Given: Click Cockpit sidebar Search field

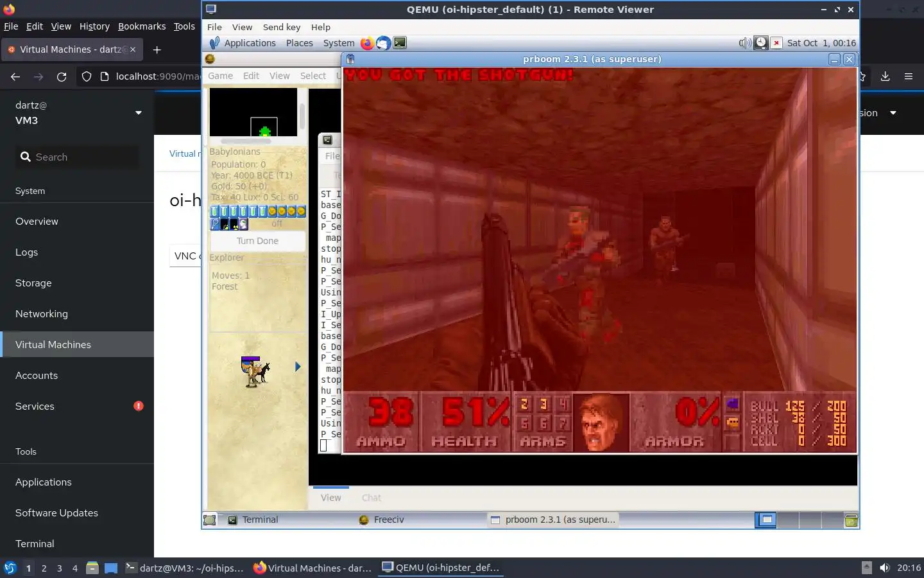Looking at the screenshot, I should point(77,157).
